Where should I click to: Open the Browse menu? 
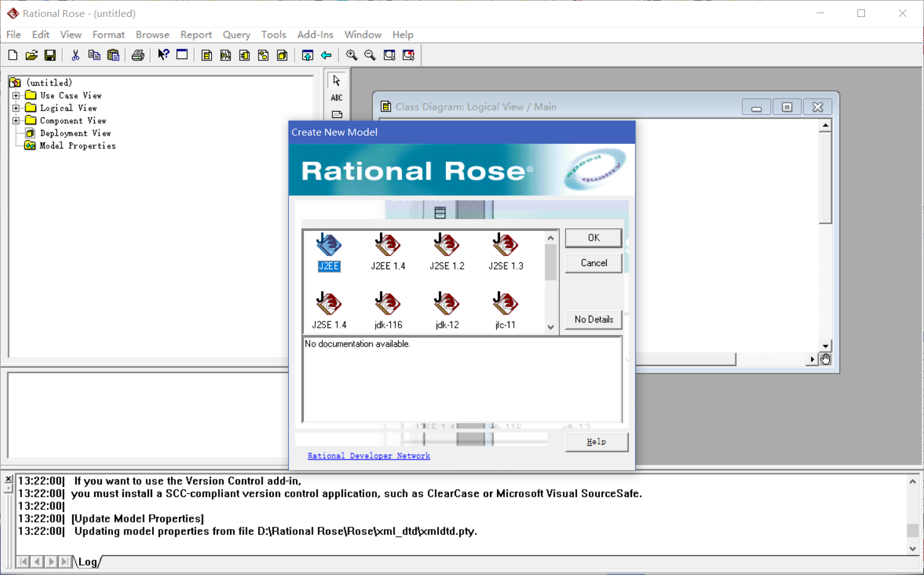[153, 35]
